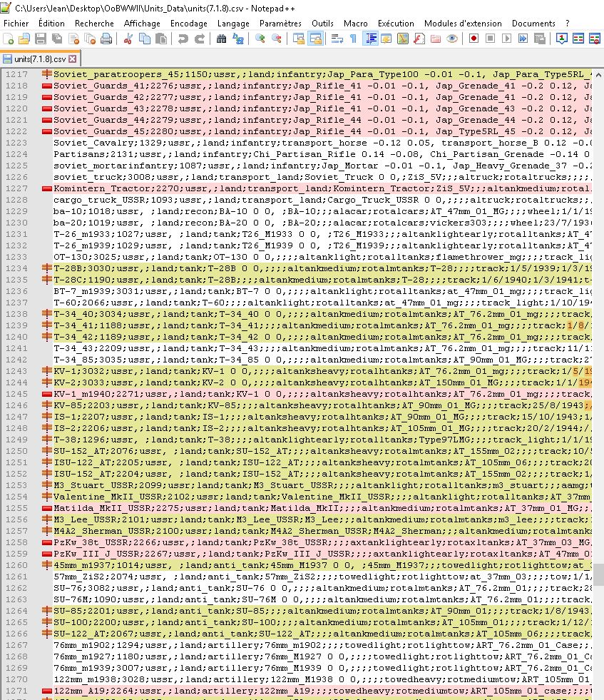
Task: Open the Langage menu
Action: pyautogui.click(x=233, y=23)
